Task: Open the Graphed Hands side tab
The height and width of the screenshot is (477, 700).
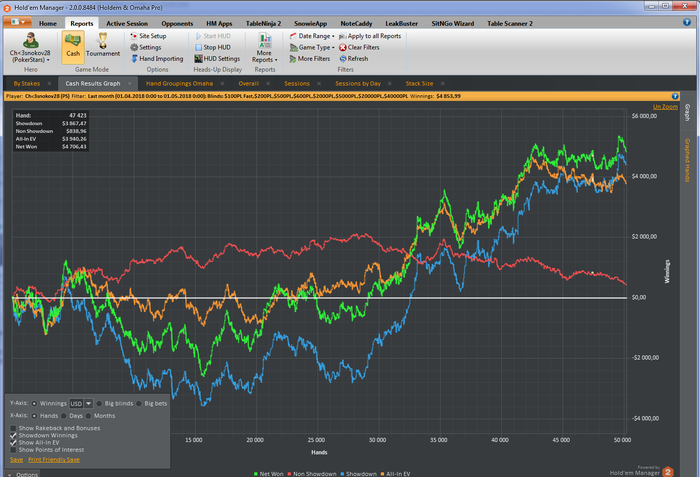Action: tap(688, 160)
